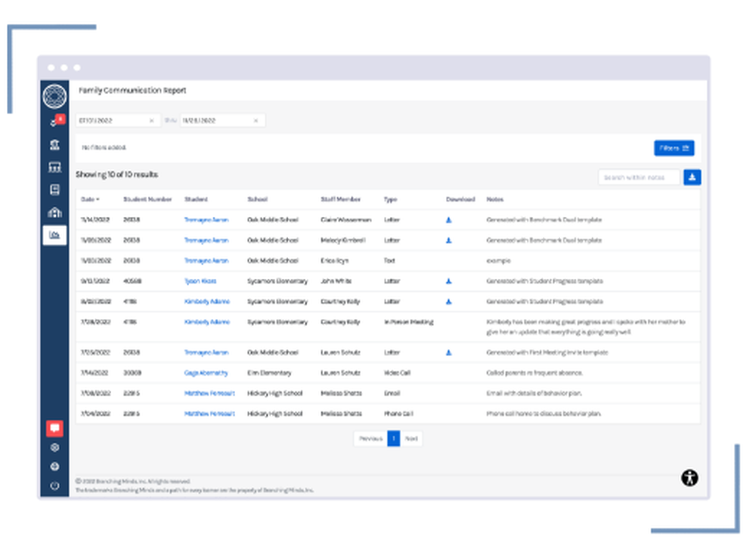Click Hickory High School in Email row
Viewport: 756px width, 554px height.
275,394
